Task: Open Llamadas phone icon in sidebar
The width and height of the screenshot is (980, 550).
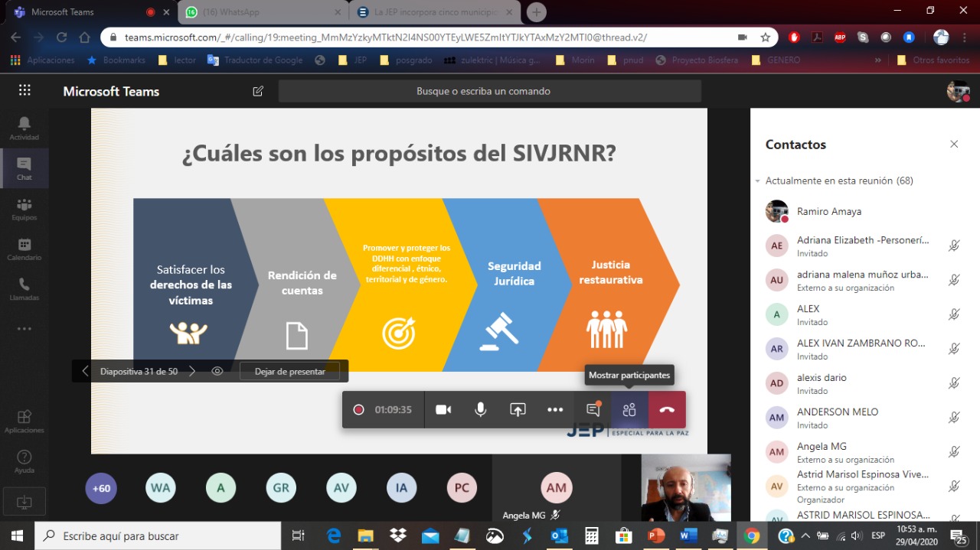Action: click(24, 288)
